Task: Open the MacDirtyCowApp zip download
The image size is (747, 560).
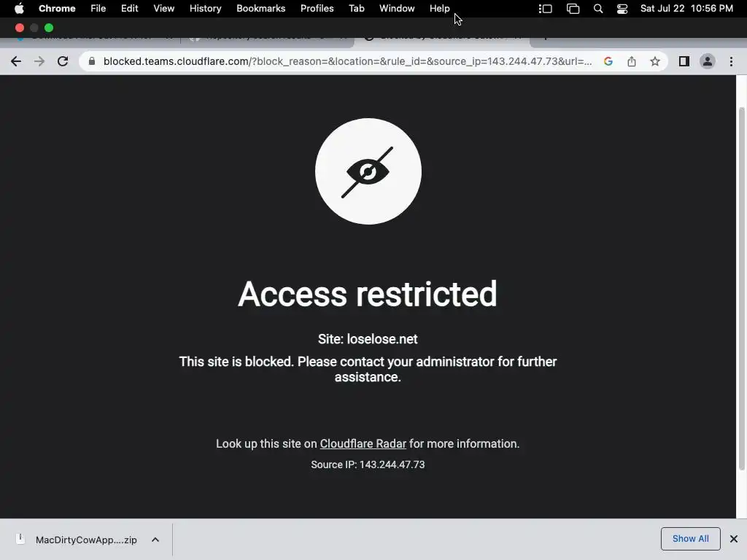Action: tap(76, 540)
